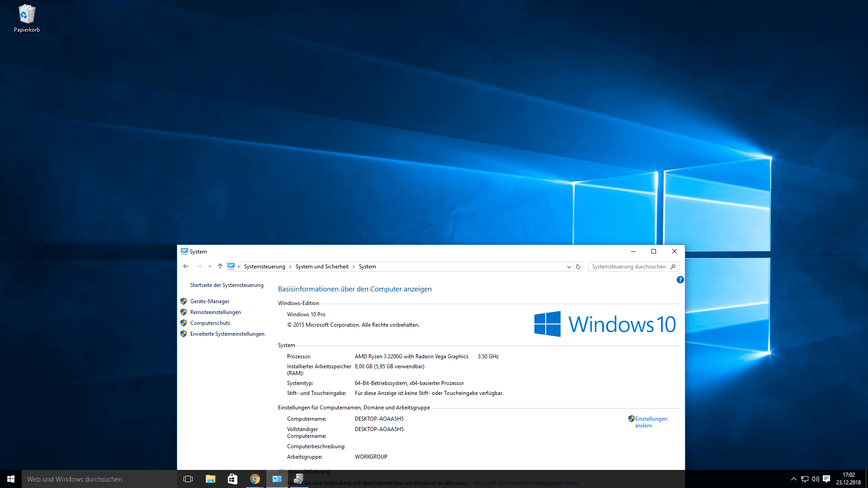Open the recent locations dropdown arrow

point(210,267)
